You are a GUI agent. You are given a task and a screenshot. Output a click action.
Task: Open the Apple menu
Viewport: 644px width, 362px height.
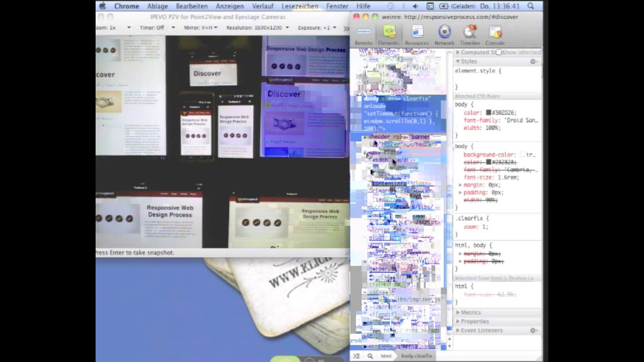click(x=103, y=6)
